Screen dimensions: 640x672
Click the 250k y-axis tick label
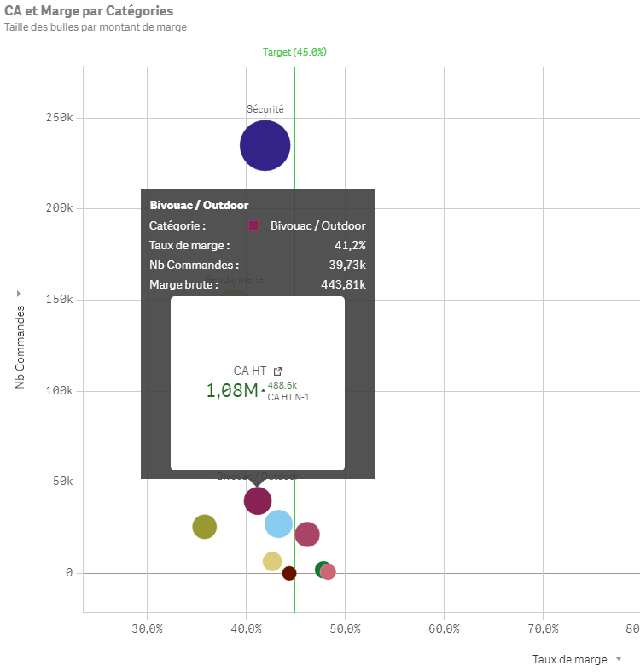pyautogui.click(x=59, y=118)
